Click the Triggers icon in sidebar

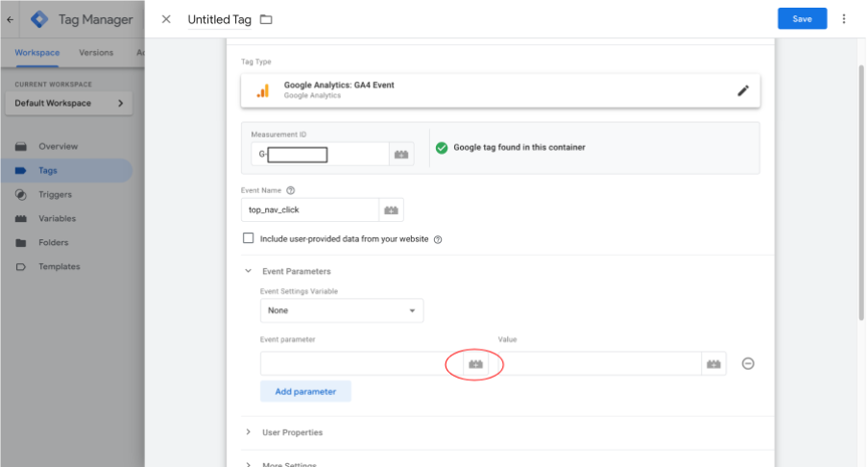click(x=21, y=194)
